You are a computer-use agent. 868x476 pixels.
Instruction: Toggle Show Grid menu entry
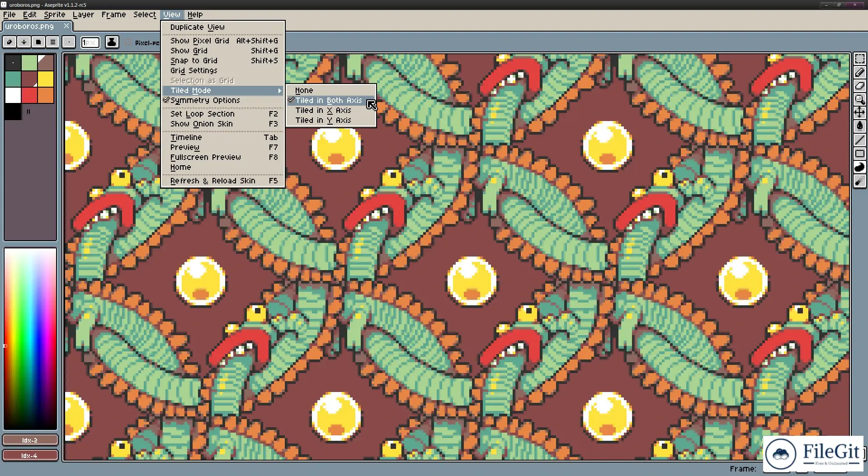(x=223, y=51)
